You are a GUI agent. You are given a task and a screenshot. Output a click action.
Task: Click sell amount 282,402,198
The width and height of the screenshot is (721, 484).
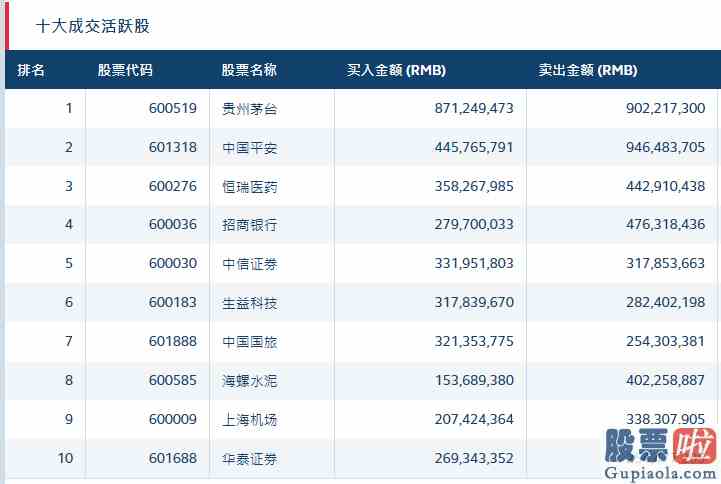pos(665,302)
